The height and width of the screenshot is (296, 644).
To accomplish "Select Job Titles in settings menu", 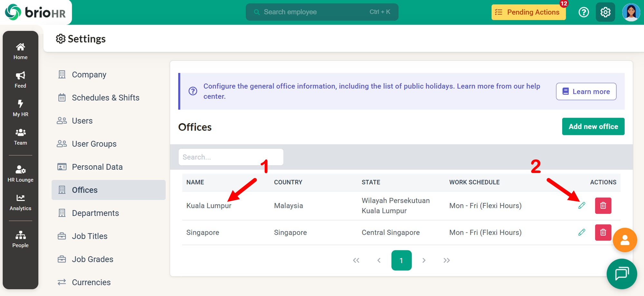I will click(90, 236).
